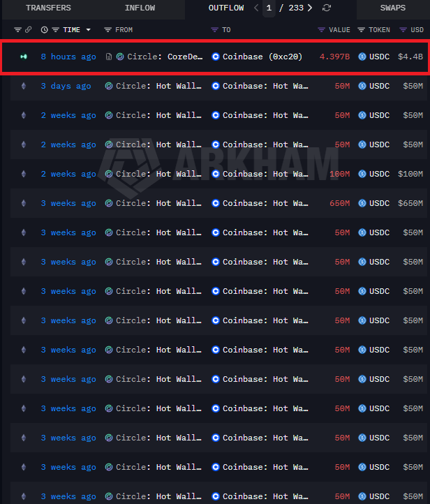Open the VALUE column filter
Screen dimensions: 430x504
pyautogui.click(x=321, y=30)
